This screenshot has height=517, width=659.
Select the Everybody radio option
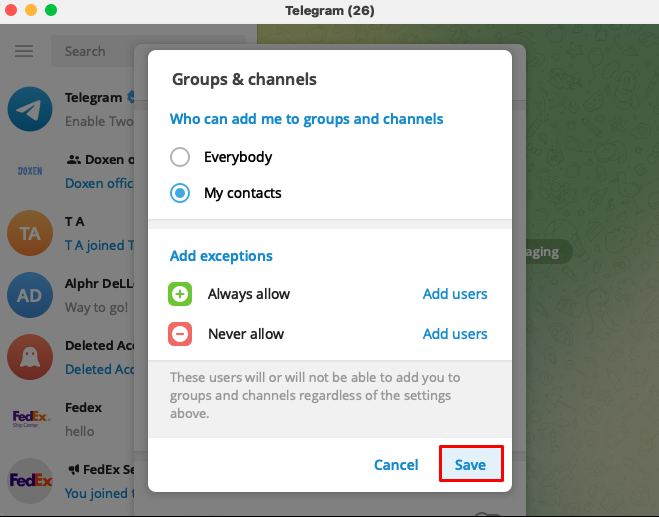coord(180,157)
